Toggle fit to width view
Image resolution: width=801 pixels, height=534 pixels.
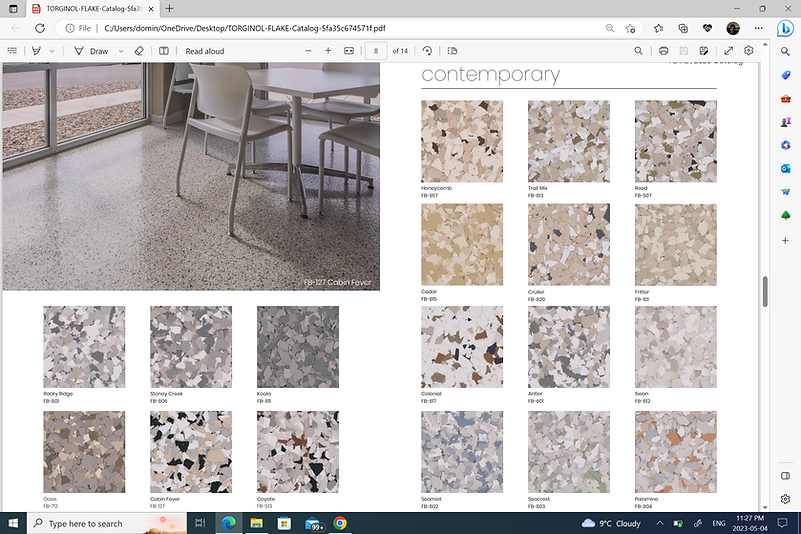coord(349,51)
